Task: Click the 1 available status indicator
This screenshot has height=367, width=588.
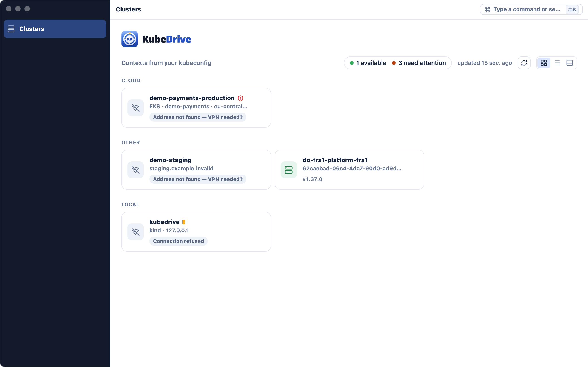Action: [368, 63]
